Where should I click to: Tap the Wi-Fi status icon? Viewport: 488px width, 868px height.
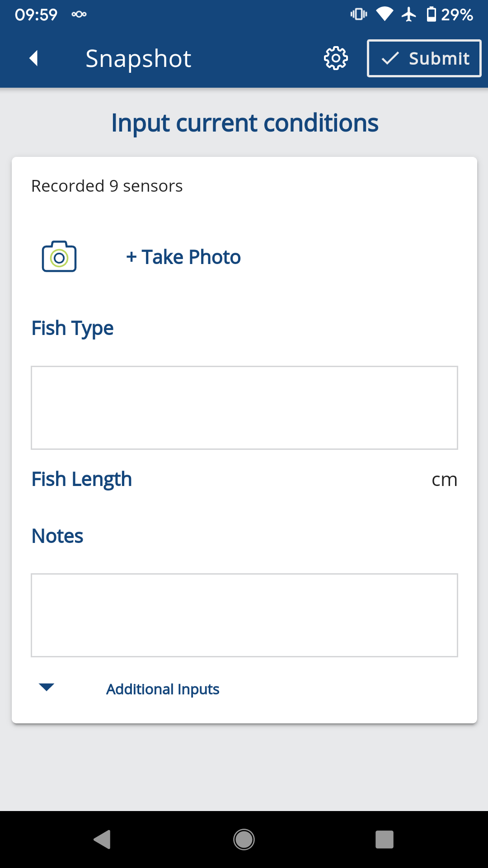point(385,14)
